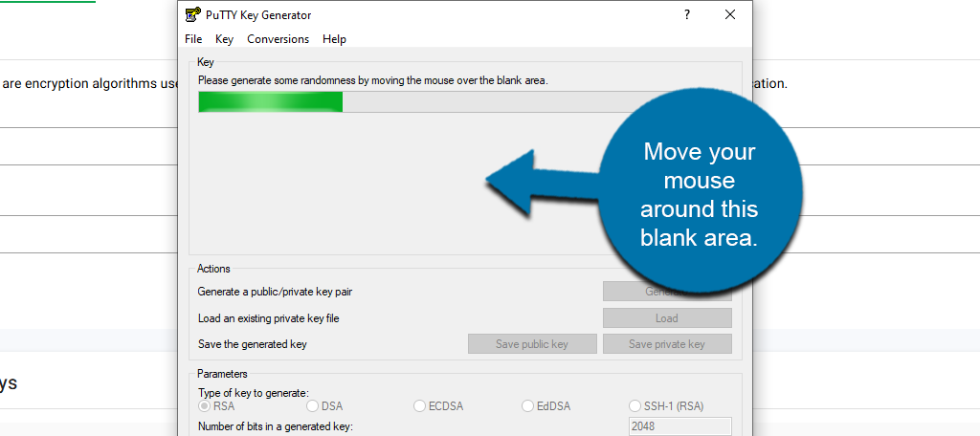Screen dimensions: 980x436
Task: Click the Save public key button
Action: (532, 344)
